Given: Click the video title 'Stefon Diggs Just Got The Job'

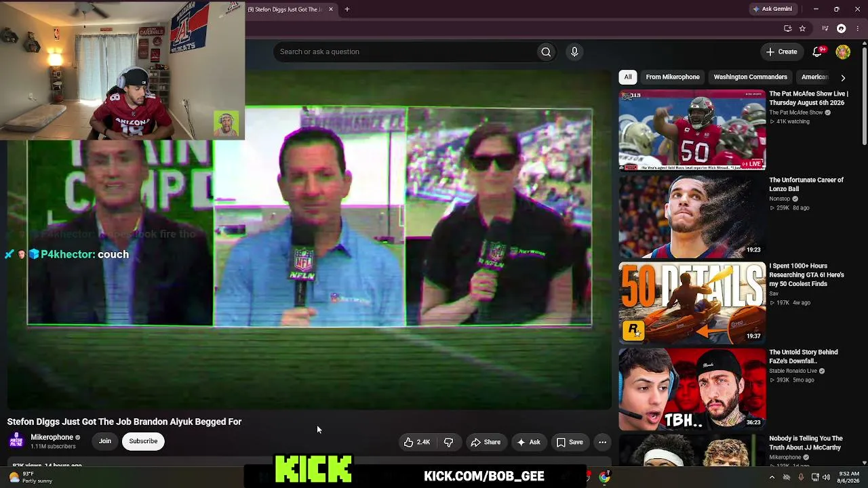Looking at the screenshot, I should click(124, 422).
